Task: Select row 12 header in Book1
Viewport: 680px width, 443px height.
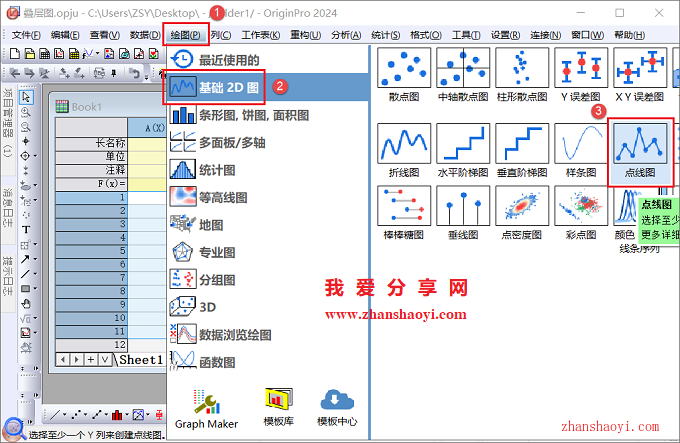Action: pos(92,345)
